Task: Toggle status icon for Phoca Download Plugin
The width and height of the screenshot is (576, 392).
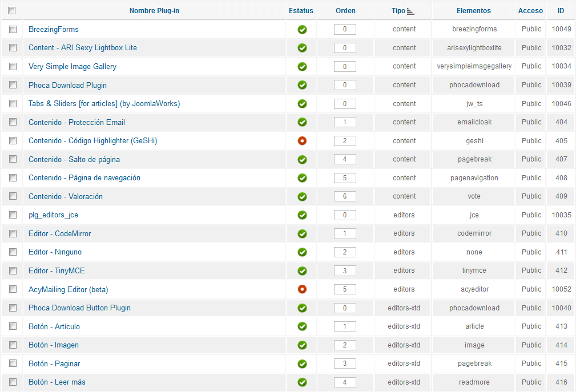Action: [x=302, y=85]
